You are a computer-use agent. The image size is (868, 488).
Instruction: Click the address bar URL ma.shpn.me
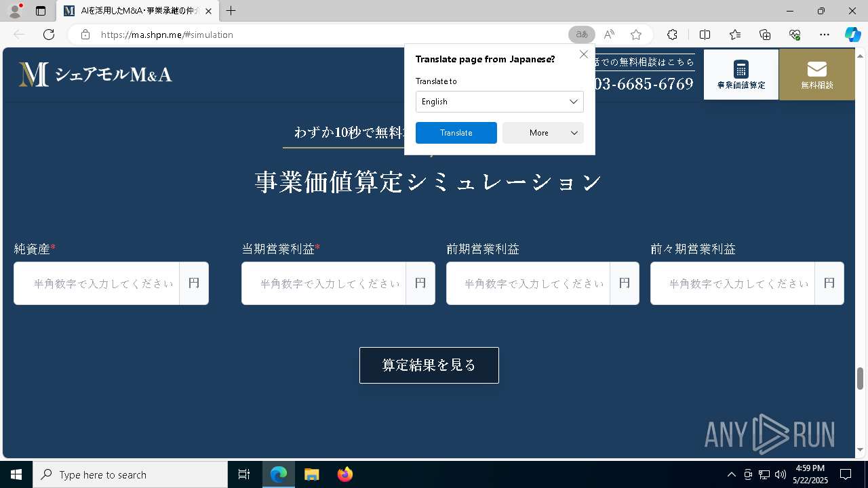pyautogui.click(x=167, y=35)
